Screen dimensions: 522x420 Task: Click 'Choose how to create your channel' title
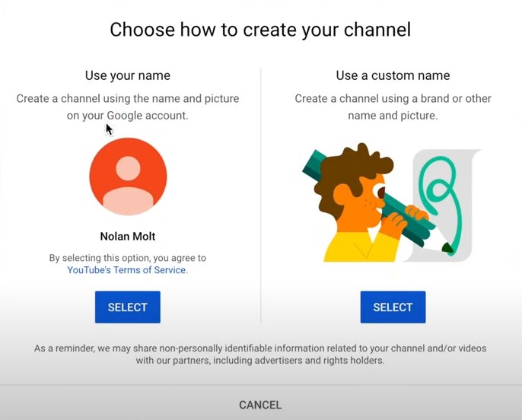pos(260,30)
